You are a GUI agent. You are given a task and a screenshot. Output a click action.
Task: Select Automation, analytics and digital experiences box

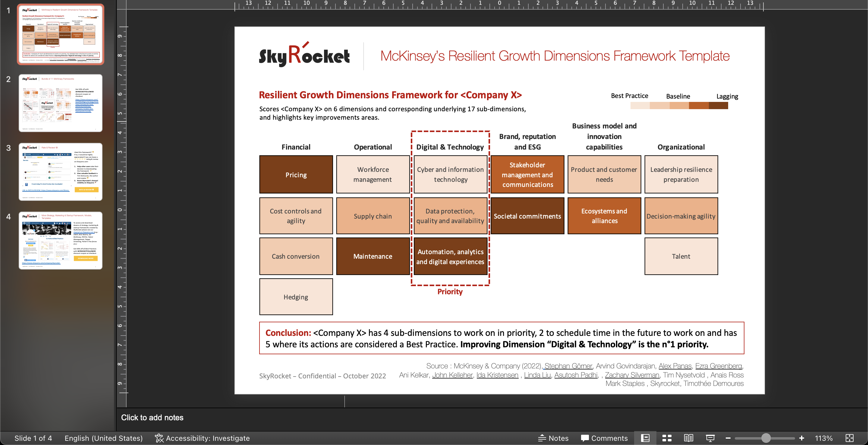tap(451, 256)
